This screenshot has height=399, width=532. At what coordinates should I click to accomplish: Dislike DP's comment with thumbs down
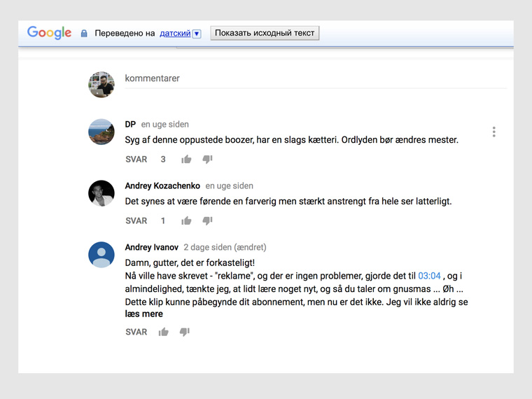(207, 160)
